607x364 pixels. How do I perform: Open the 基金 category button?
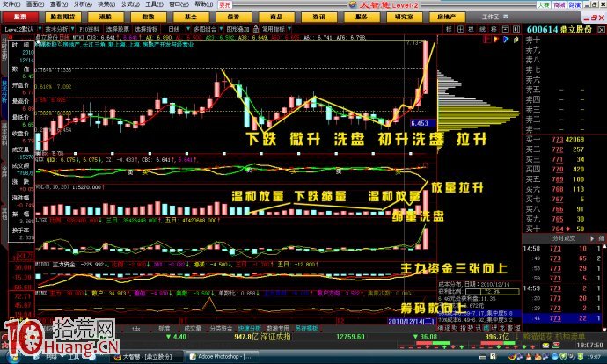(191, 17)
